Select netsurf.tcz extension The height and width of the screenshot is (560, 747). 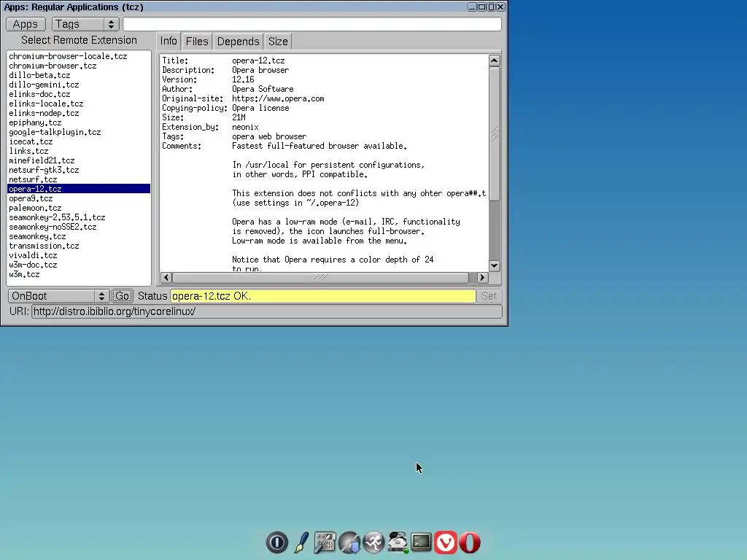tap(79, 179)
